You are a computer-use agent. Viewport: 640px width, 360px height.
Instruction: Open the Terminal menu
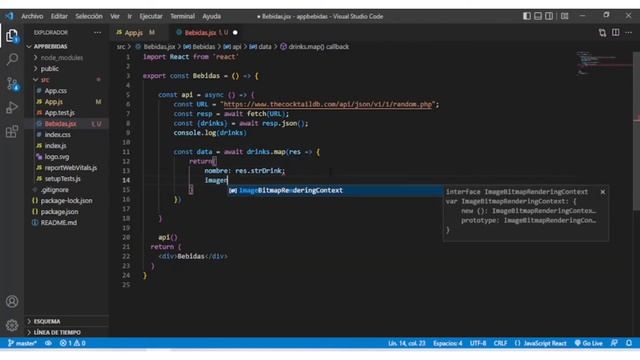click(182, 16)
